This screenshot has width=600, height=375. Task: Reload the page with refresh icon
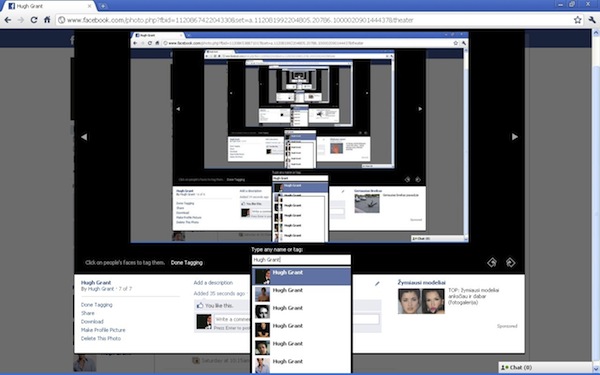click(x=34, y=20)
